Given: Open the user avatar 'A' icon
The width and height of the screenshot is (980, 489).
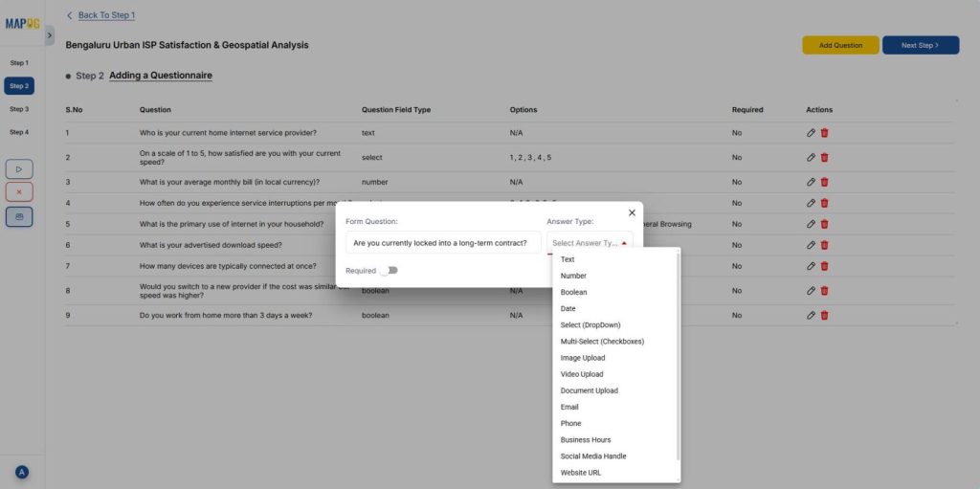Looking at the screenshot, I should (22, 472).
